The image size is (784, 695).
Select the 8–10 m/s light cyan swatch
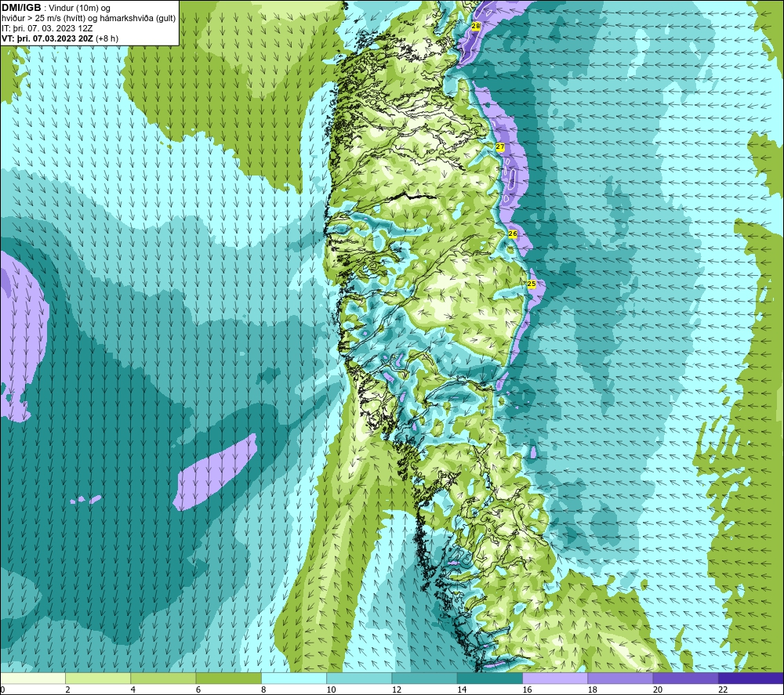coord(294,678)
